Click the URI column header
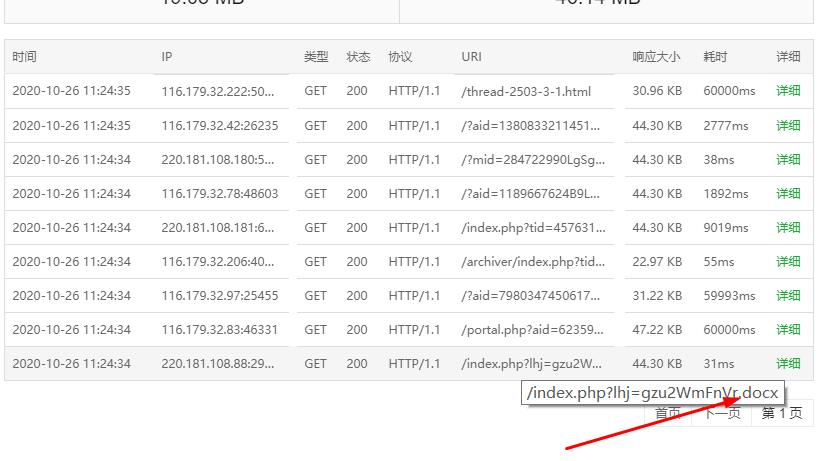 (x=471, y=56)
